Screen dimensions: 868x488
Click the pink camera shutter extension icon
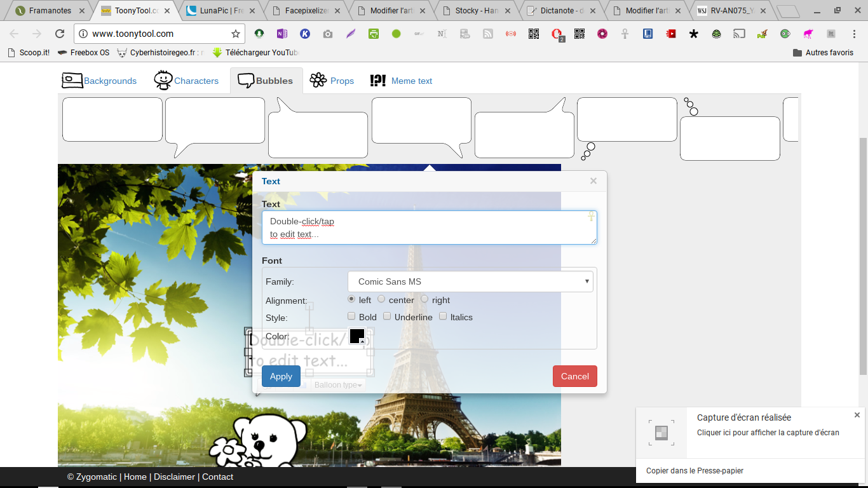[x=602, y=34]
